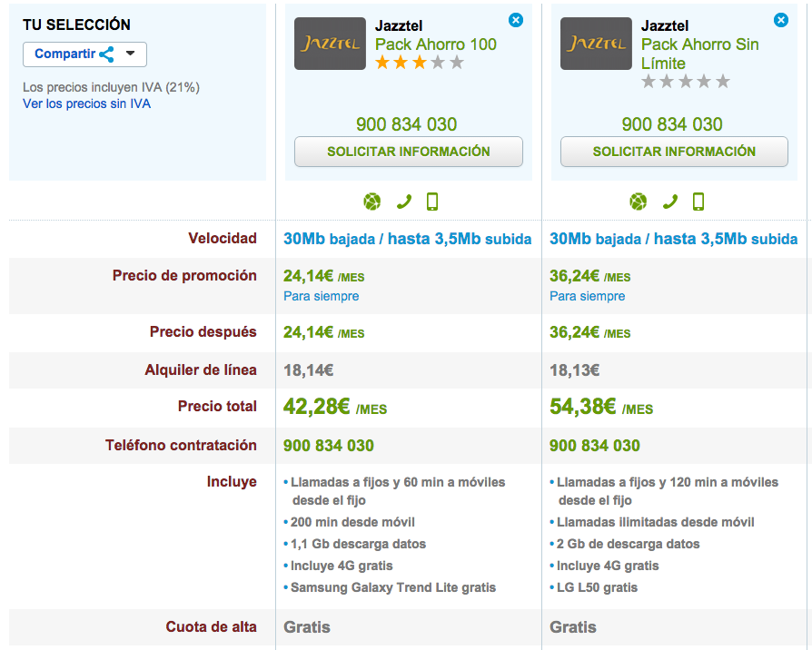Click Para siempre under the 24,14€ price
The width and height of the screenshot is (812, 650).
coord(321,296)
